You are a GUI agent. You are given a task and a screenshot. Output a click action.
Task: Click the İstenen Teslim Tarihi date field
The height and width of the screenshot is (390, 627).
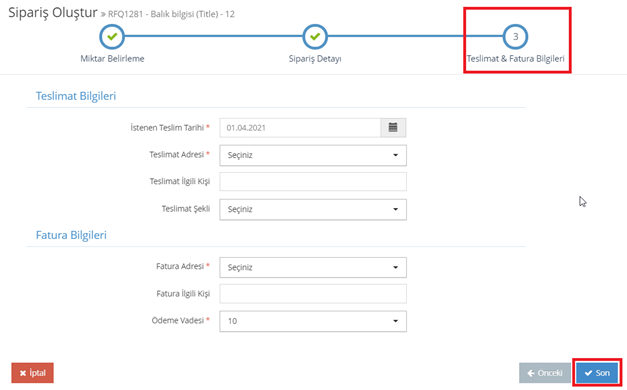pos(300,128)
